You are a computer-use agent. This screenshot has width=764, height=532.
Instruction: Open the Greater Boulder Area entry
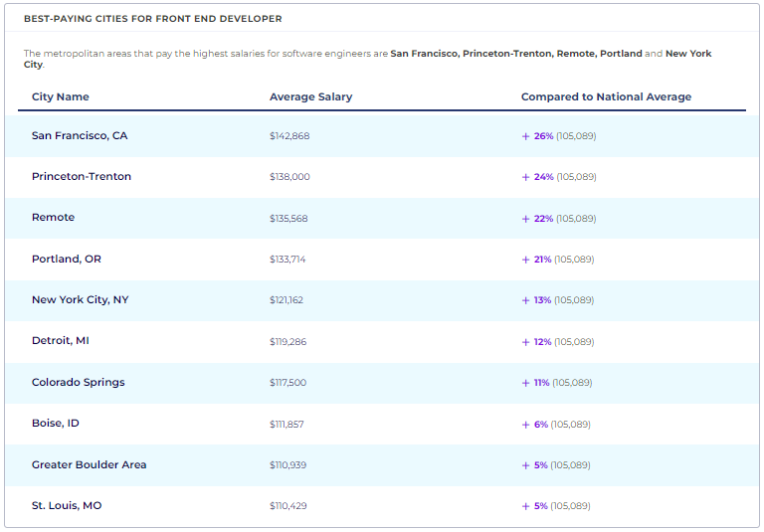click(89, 465)
